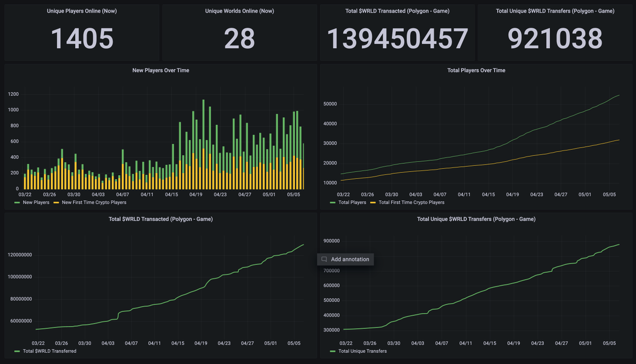Screen dimensions: 636x364
Task: Click the green swatch beside Total Players legend
Action: tap(333, 202)
